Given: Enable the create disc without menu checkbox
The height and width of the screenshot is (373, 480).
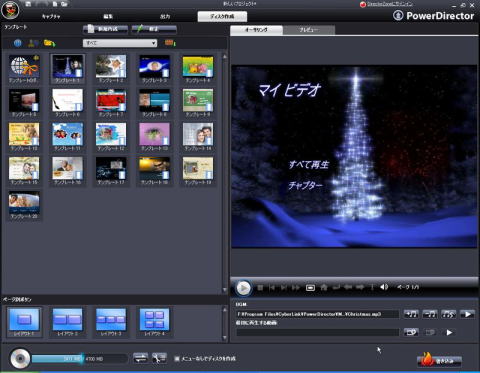Looking at the screenshot, I should [177, 359].
